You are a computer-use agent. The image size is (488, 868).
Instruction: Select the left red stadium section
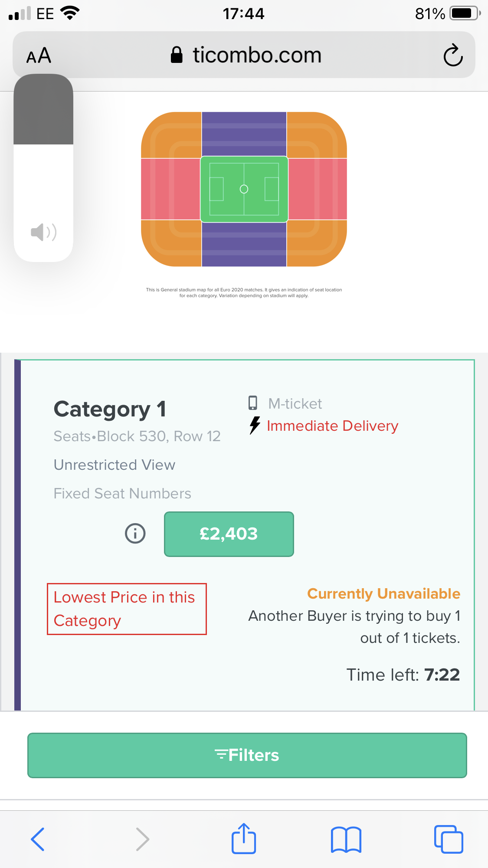pos(170,189)
